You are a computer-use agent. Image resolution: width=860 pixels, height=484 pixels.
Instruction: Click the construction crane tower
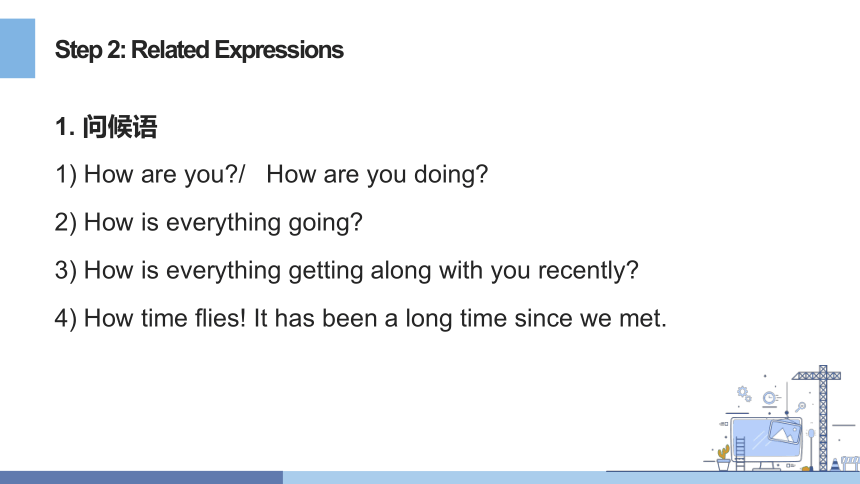click(x=823, y=418)
